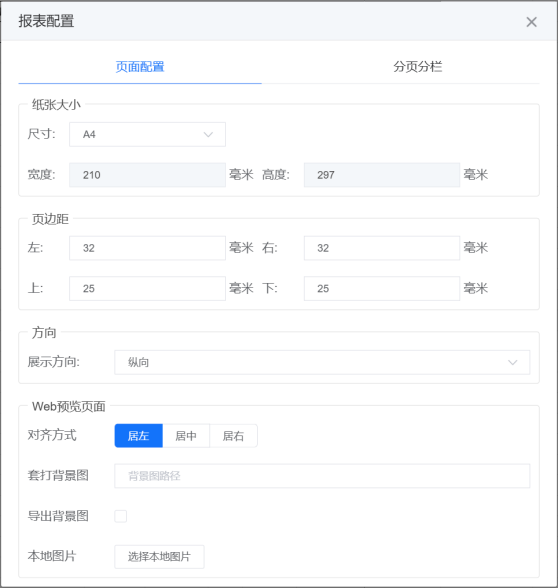Click the 高度 field showing 297
Viewport: 558px width, 588px height.
click(x=382, y=175)
